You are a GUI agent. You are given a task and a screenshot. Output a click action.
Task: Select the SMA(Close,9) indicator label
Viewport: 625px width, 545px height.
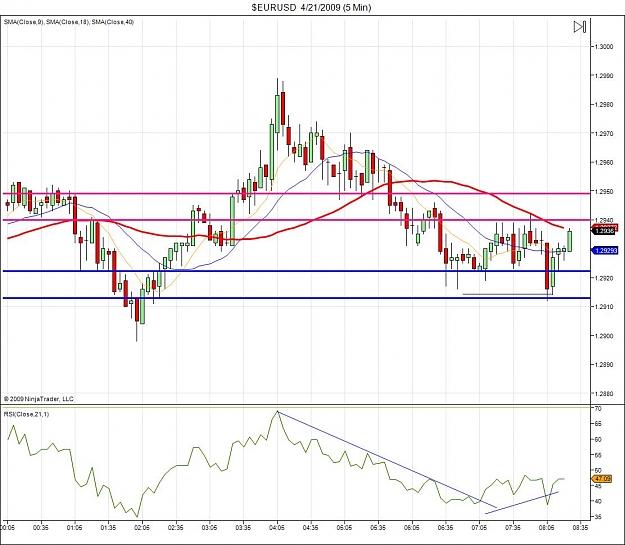[x=23, y=22]
